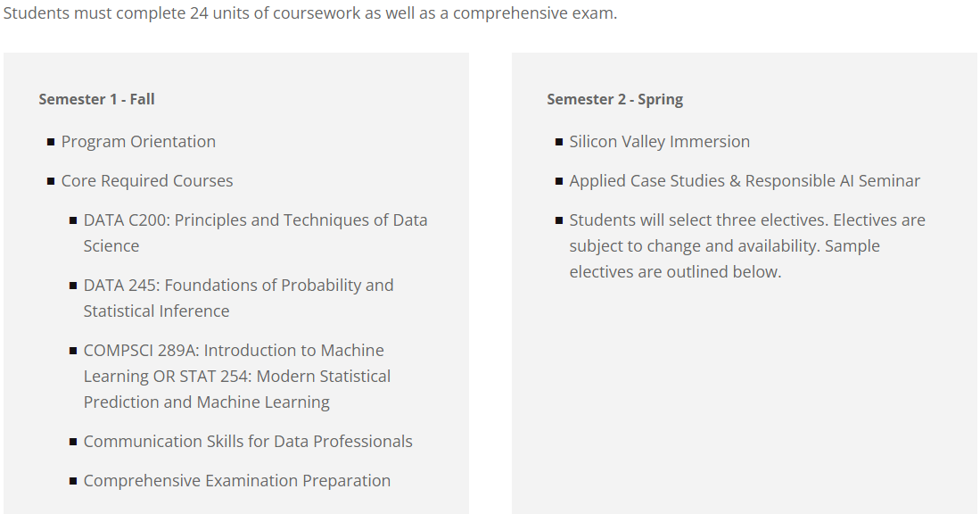Select Comprehensive Examination Preparation item

pos(237,481)
